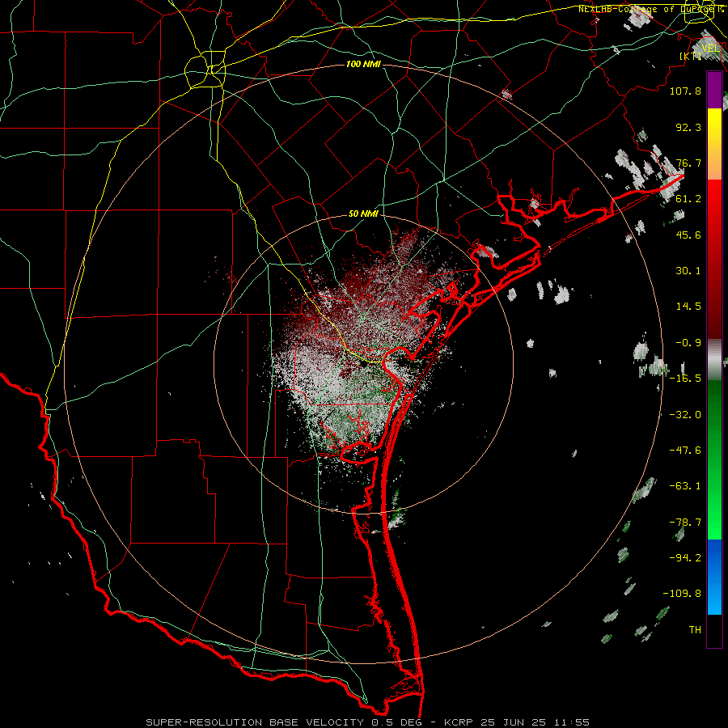Select the blue segment of the color bar

click(x=714, y=577)
